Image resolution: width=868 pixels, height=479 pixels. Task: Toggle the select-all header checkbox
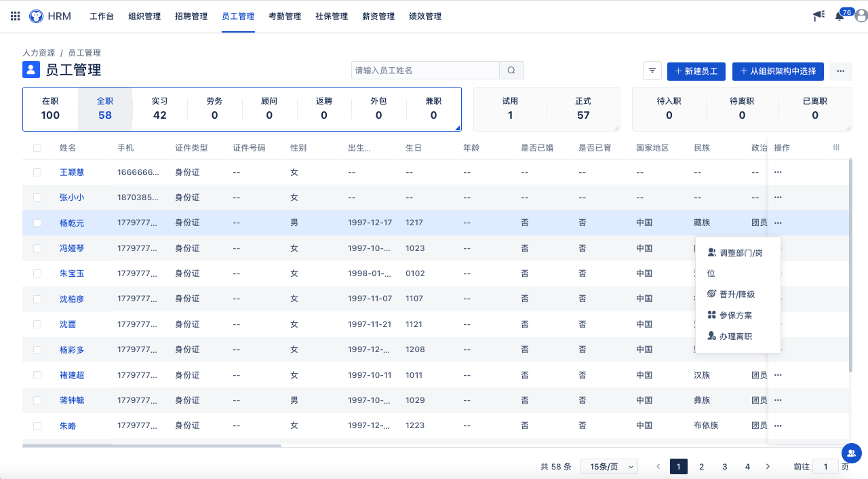[37, 148]
